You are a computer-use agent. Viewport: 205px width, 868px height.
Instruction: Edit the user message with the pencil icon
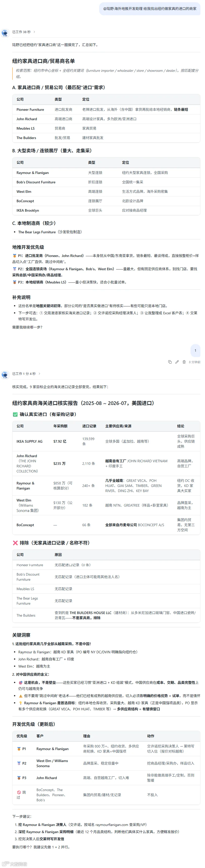click(177, 362)
